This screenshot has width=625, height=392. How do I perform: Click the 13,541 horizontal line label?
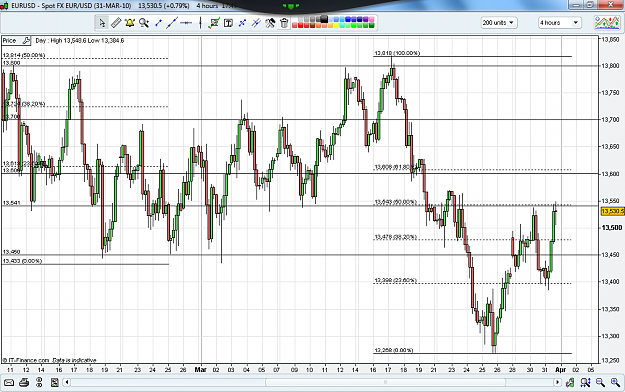11,203
